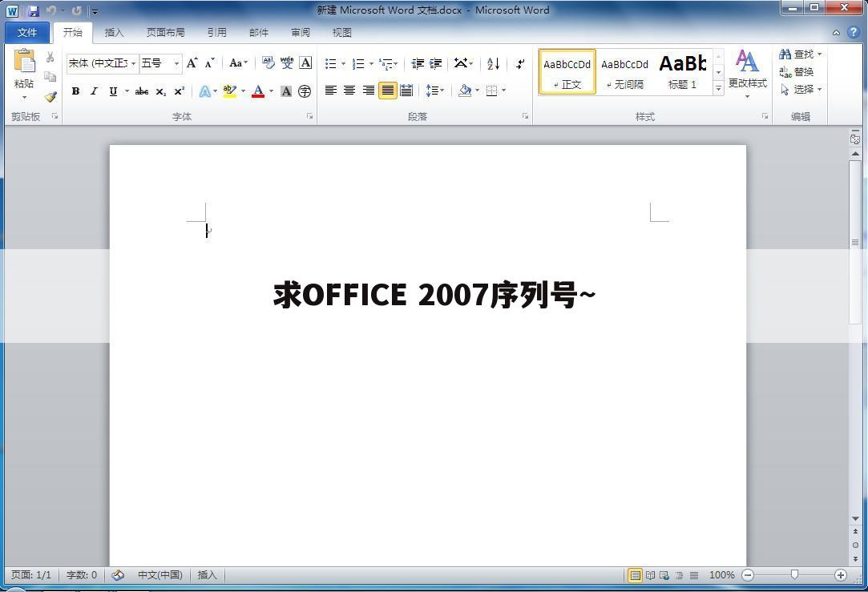Toggle bold formatting
This screenshot has height=592, width=868.
click(x=76, y=91)
